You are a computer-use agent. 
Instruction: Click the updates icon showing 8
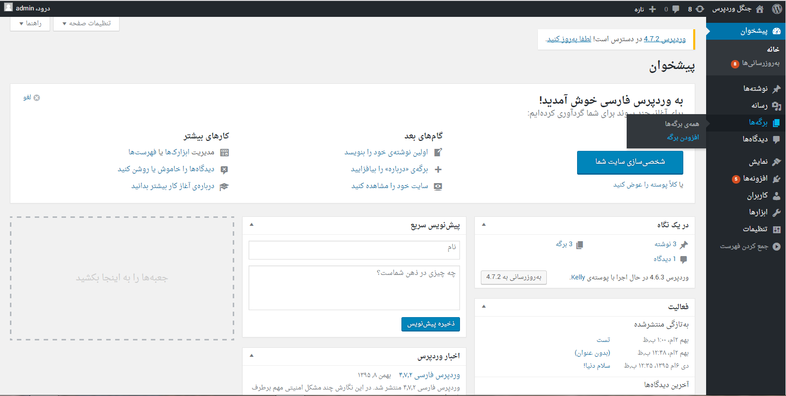(x=700, y=9)
